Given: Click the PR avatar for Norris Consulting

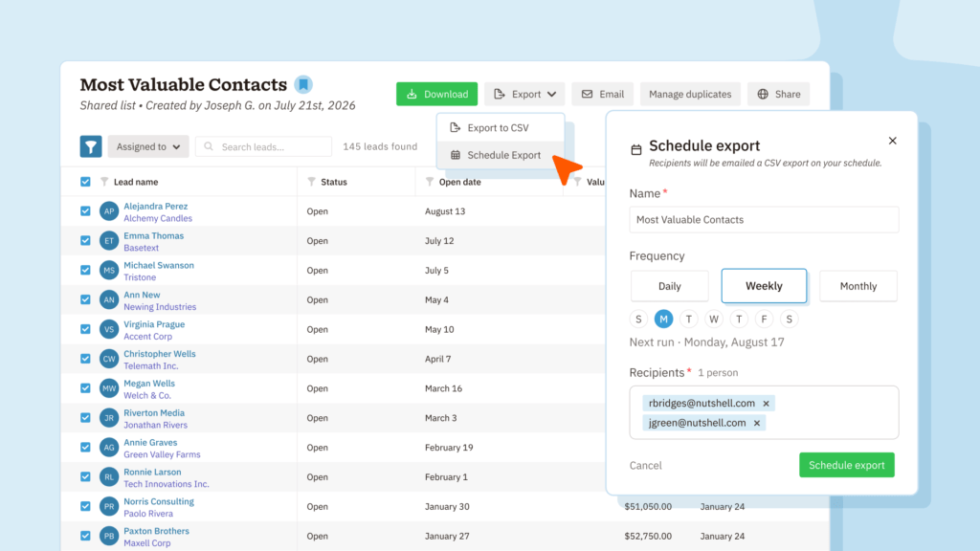Looking at the screenshot, I should (x=109, y=507).
